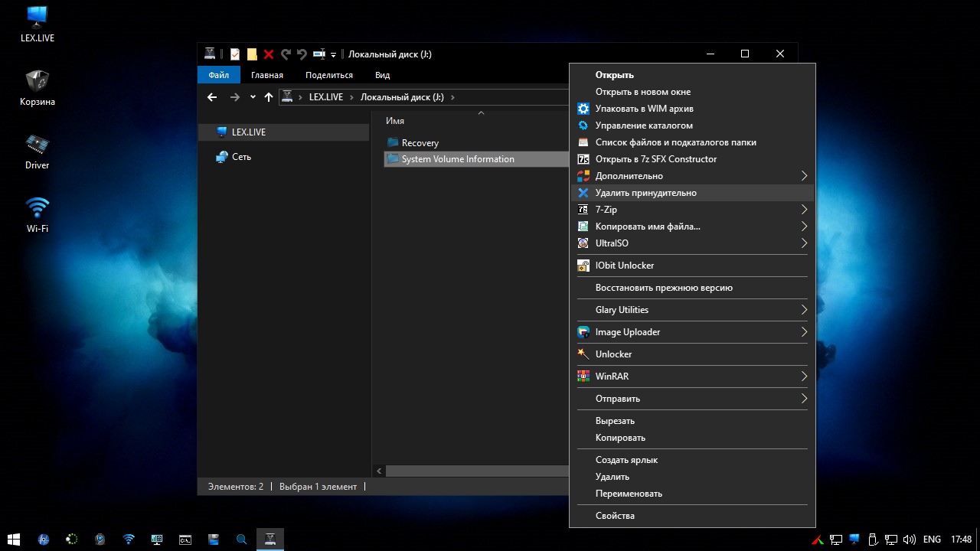980x551 pixels.
Task: Click the new folder icon in the title bar
Action: (252, 54)
